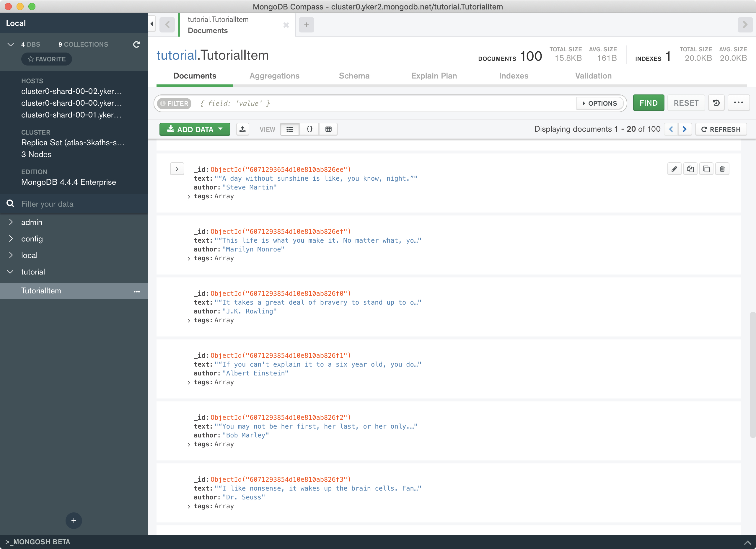The width and height of the screenshot is (756, 549).
Task: Click the author value "Albert Einstein"
Action: [255, 373]
